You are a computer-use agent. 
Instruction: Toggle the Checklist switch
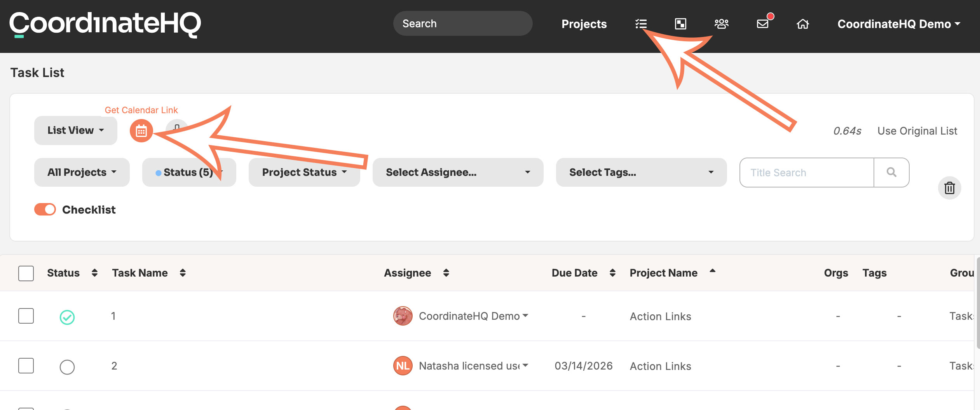45,209
